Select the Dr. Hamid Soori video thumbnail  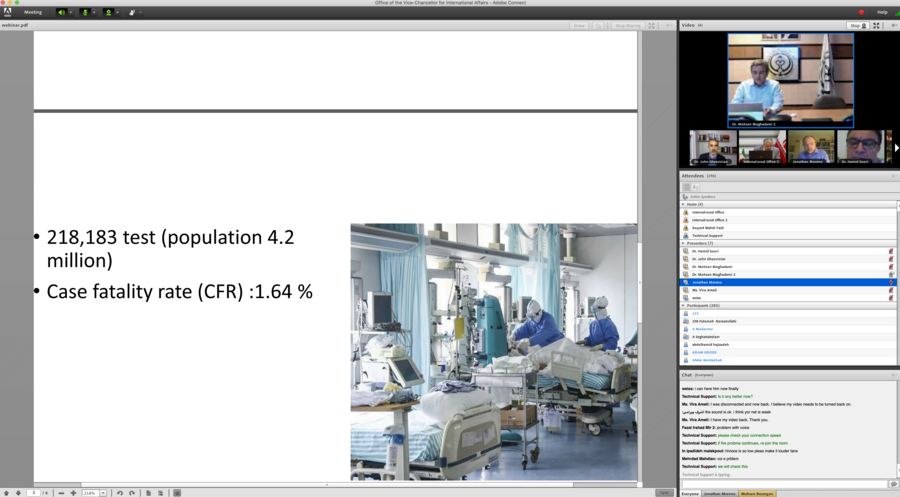pos(860,147)
